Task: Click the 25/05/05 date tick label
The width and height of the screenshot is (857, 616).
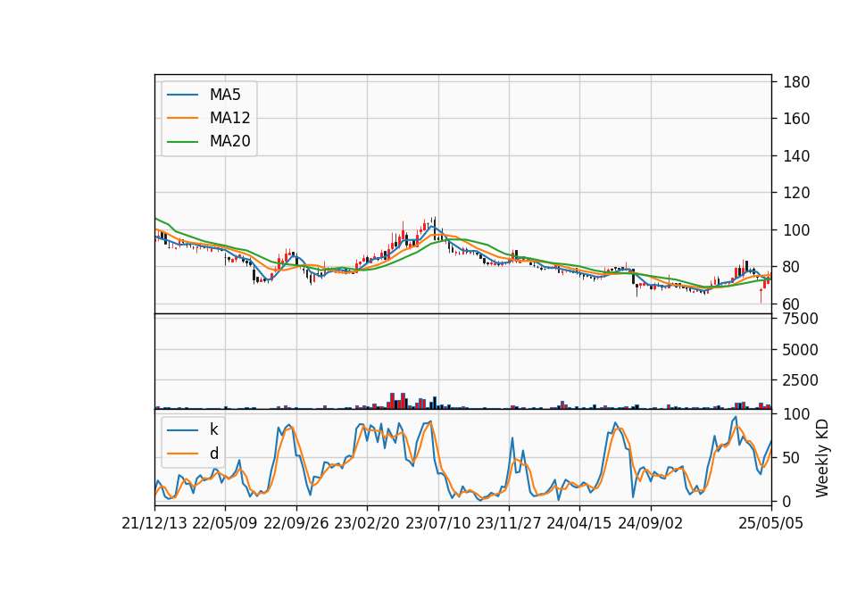Action: [771, 524]
